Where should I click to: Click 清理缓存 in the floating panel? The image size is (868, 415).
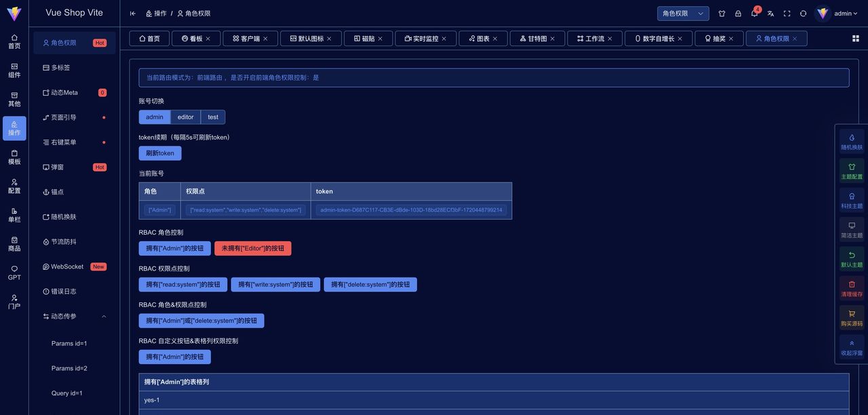(852, 289)
